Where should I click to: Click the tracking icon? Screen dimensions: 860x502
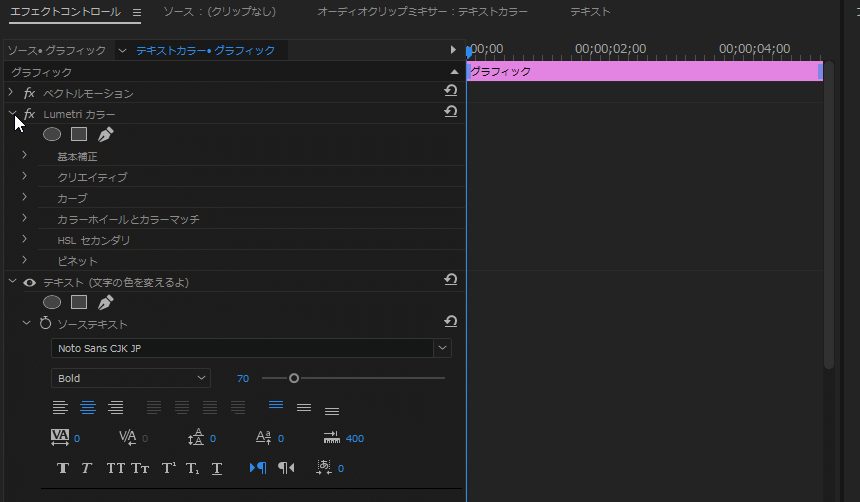[60, 437]
